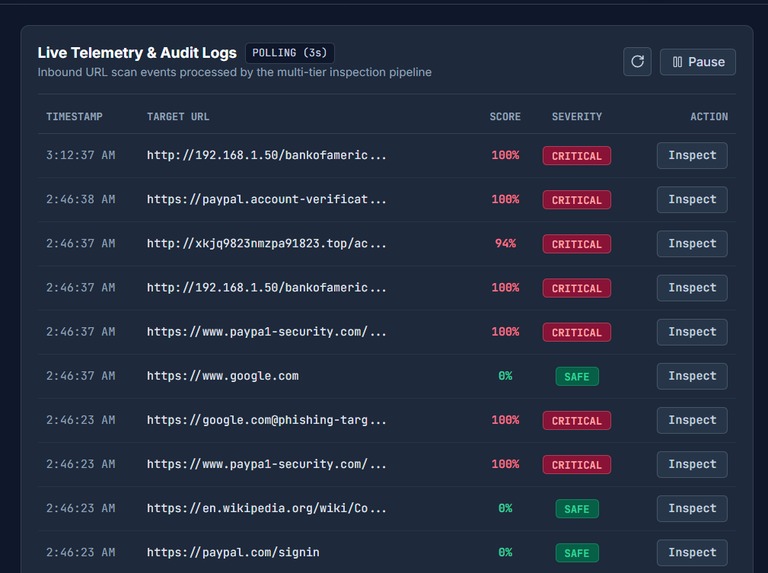Inspect the www.google.com entry
This screenshot has height=573, width=768.
(x=692, y=376)
